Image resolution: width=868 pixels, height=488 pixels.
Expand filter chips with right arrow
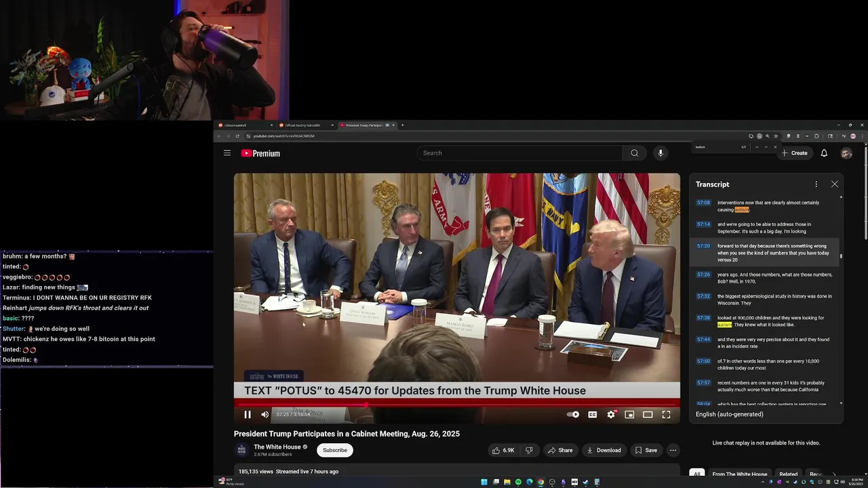pyautogui.click(x=834, y=474)
